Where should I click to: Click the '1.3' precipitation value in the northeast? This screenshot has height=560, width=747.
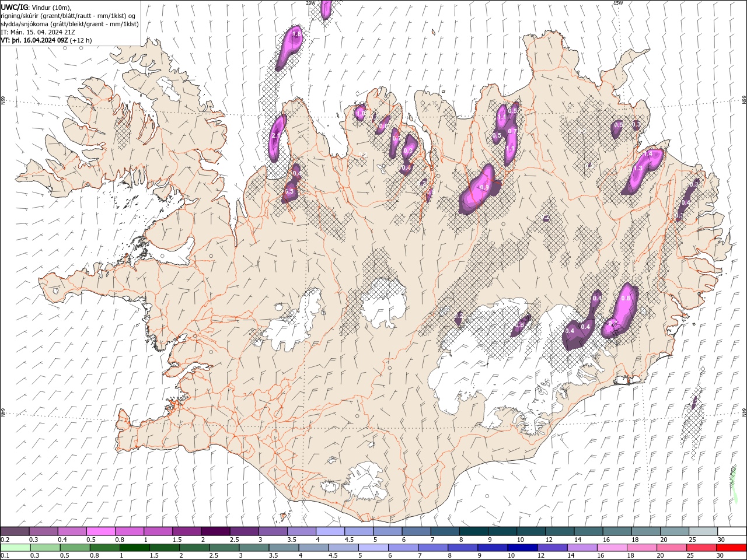[x=638, y=168]
